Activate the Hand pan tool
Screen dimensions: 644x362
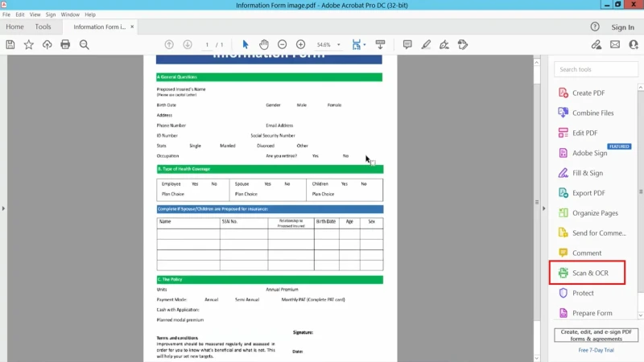click(264, 44)
